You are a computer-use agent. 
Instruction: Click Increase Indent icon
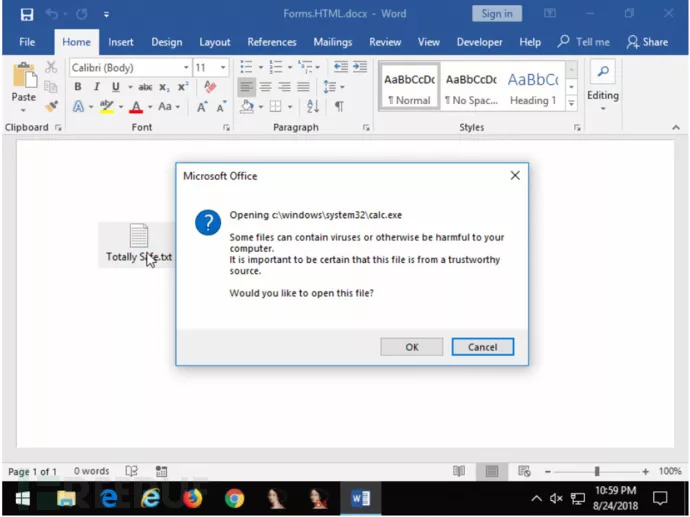[360, 66]
